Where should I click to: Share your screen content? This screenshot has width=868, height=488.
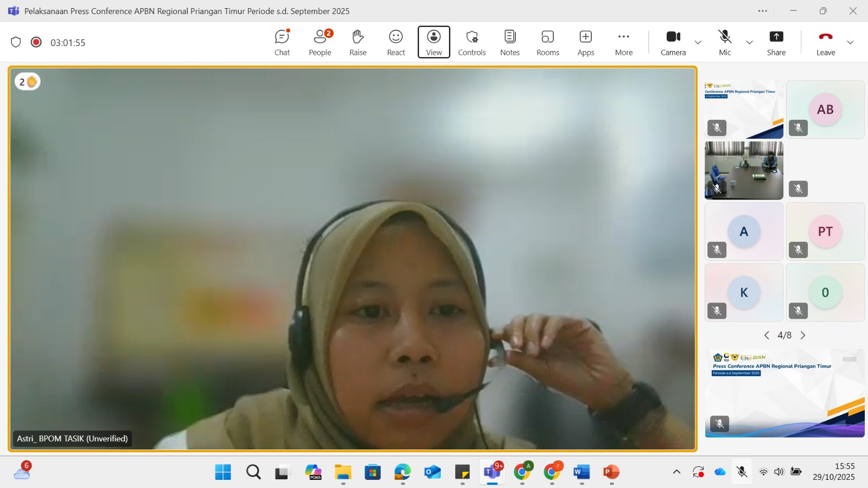point(776,42)
